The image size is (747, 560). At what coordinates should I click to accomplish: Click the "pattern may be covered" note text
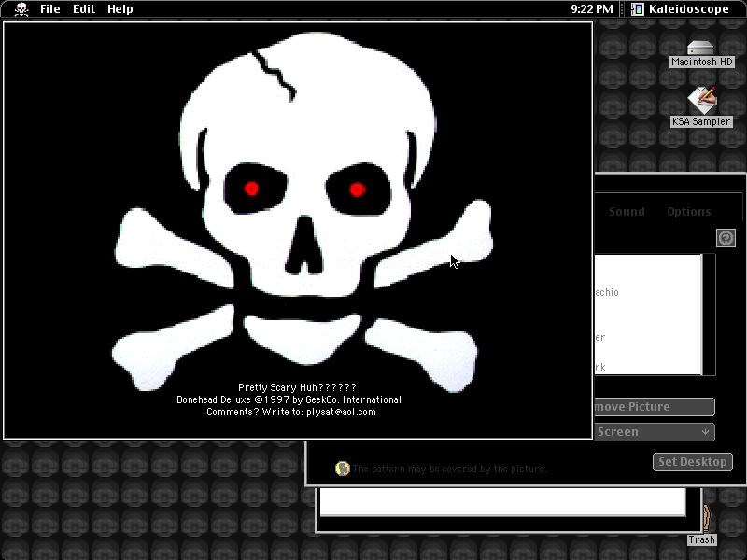(x=449, y=469)
